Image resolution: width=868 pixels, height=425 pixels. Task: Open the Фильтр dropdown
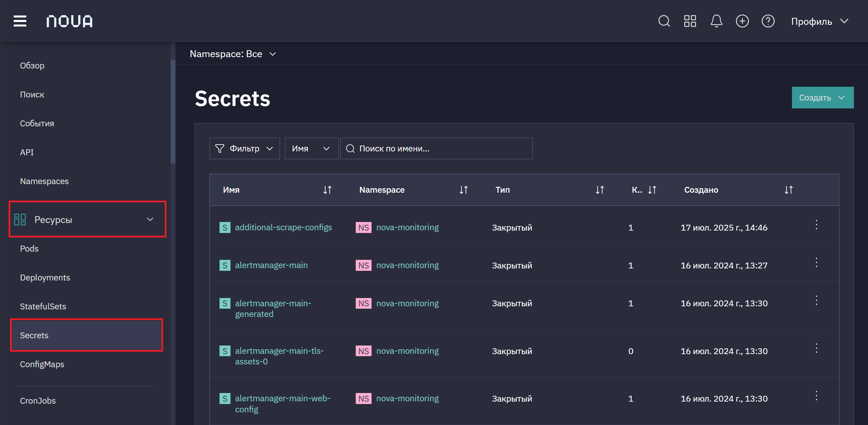(x=245, y=149)
